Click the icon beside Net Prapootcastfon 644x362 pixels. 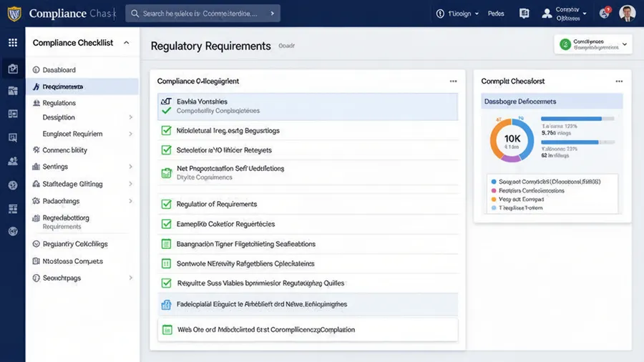(x=166, y=173)
